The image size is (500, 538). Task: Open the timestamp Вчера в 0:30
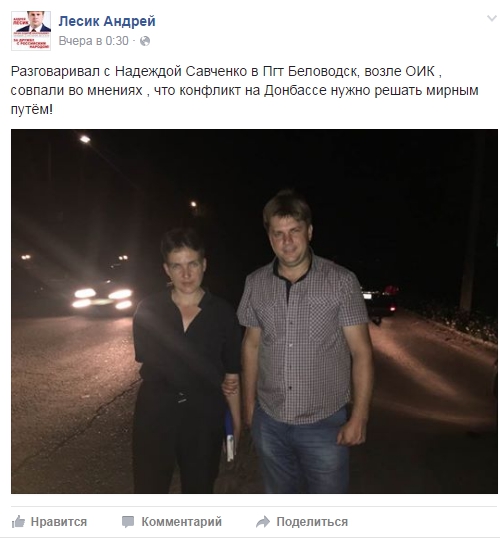coord(93,41)
